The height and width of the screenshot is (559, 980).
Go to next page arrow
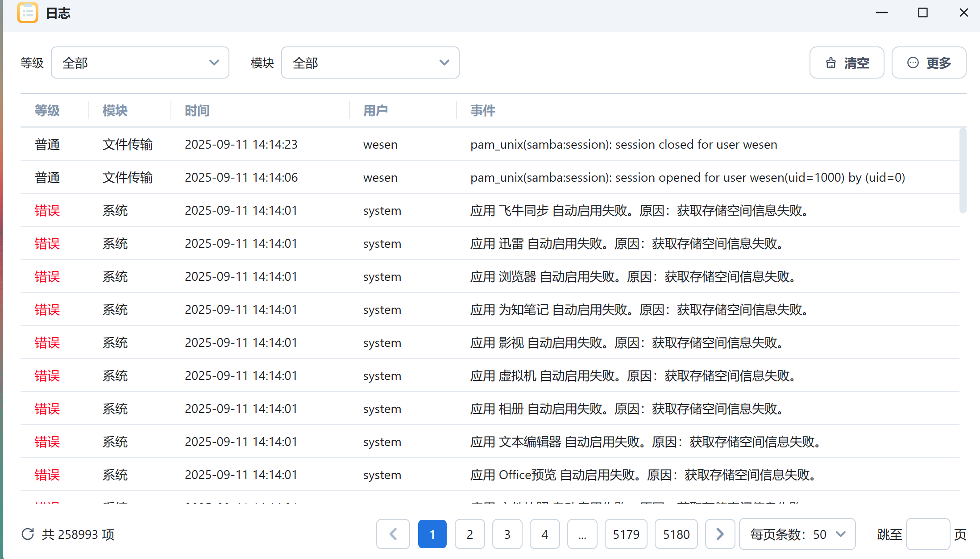click(720, 534)
